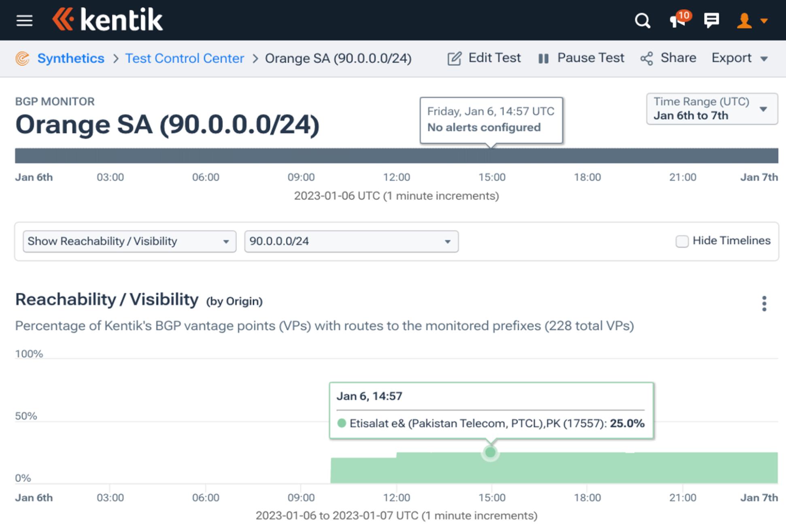Open the hamburger navigation menu
This screenshot has width=786, height=532.
(x=24, y=20)
